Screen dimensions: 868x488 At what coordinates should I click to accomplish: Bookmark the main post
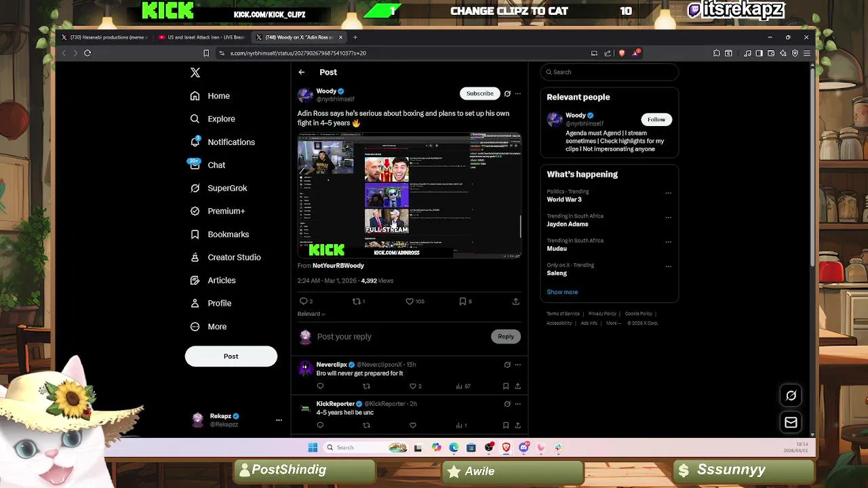[x=462, y=301]
